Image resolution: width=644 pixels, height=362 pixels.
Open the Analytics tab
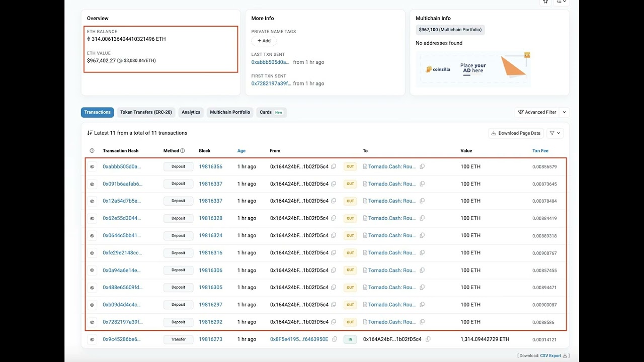pos(191,112)
